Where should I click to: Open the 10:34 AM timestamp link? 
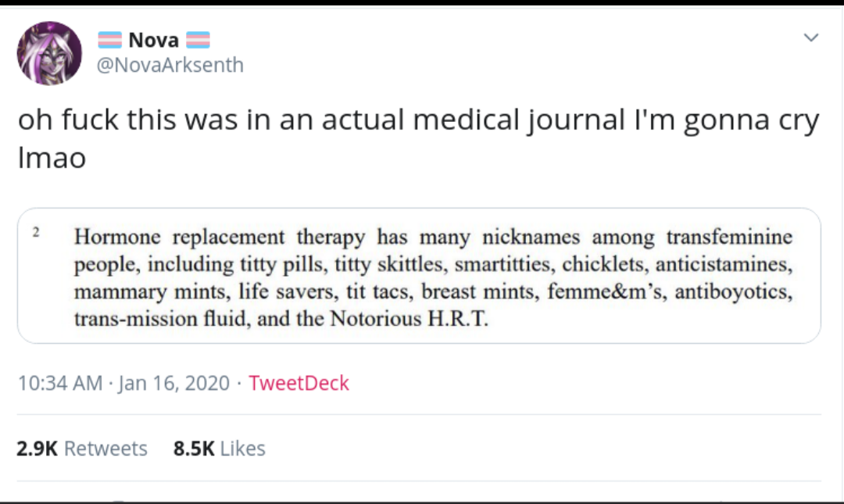point(60,384)
